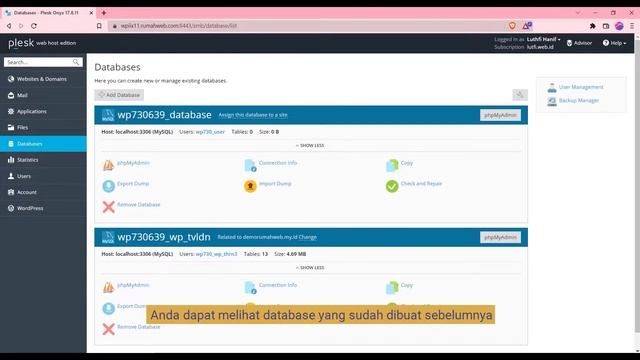Click Connection Info icon under wp730639_wp_tvldn
The width and height of the screenshot is (640, 360).
[250, 287]
